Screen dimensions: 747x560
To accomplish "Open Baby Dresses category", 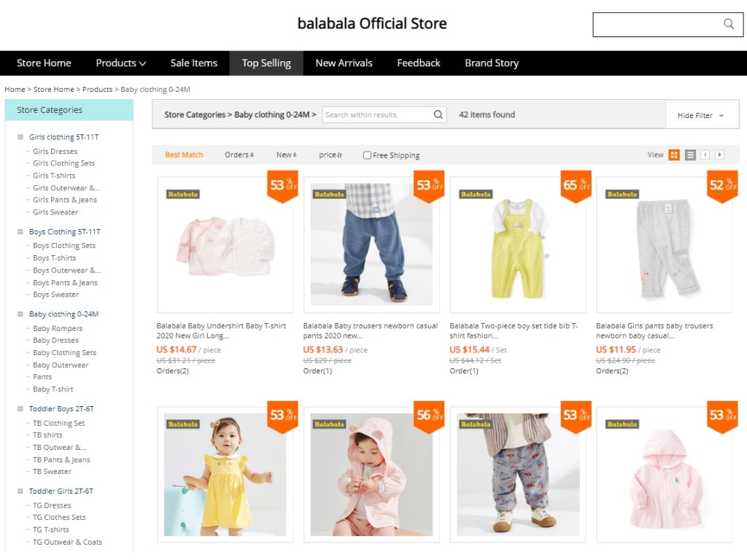I will tap(55, 341).
